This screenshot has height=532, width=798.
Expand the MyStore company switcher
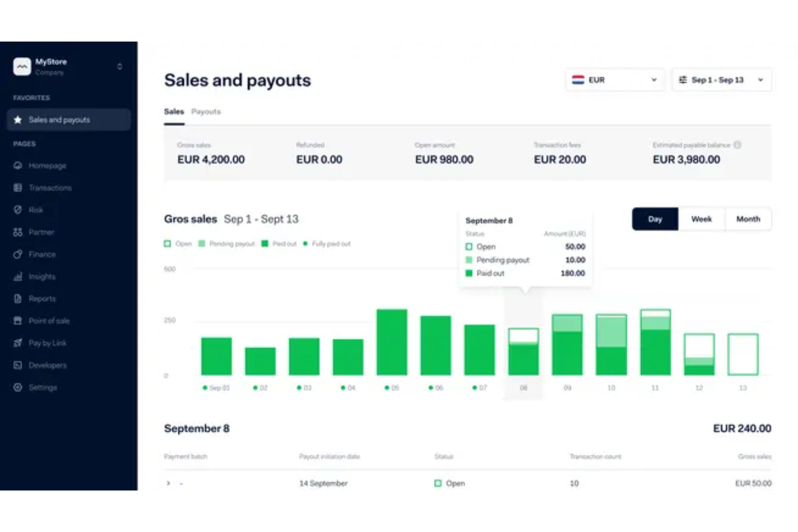[119, 66]
